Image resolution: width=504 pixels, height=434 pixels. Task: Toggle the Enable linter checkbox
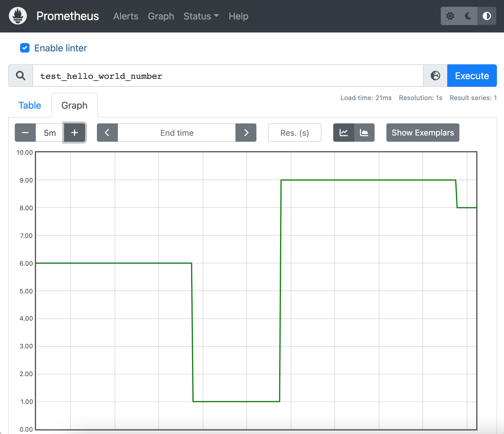click(x=25, y=48)
